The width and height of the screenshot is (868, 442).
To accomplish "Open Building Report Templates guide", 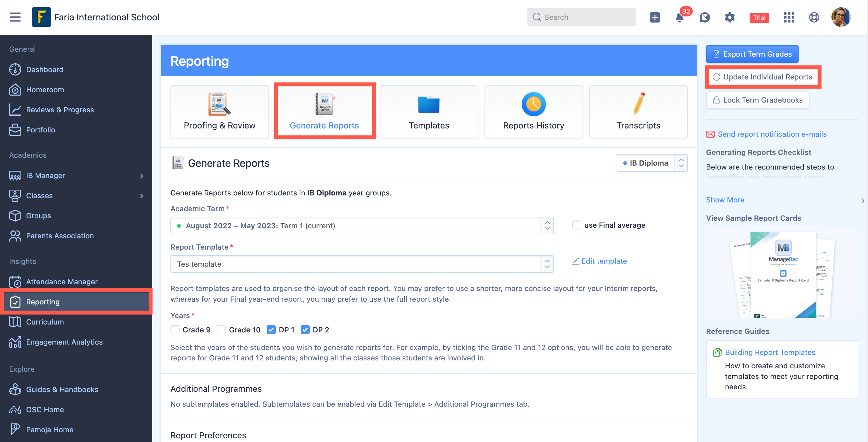I will click(x=770, y=352).
